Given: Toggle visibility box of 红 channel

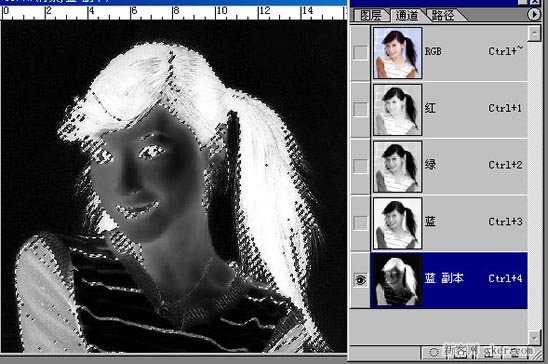Looking at the screenshot, I should (360, 109).
